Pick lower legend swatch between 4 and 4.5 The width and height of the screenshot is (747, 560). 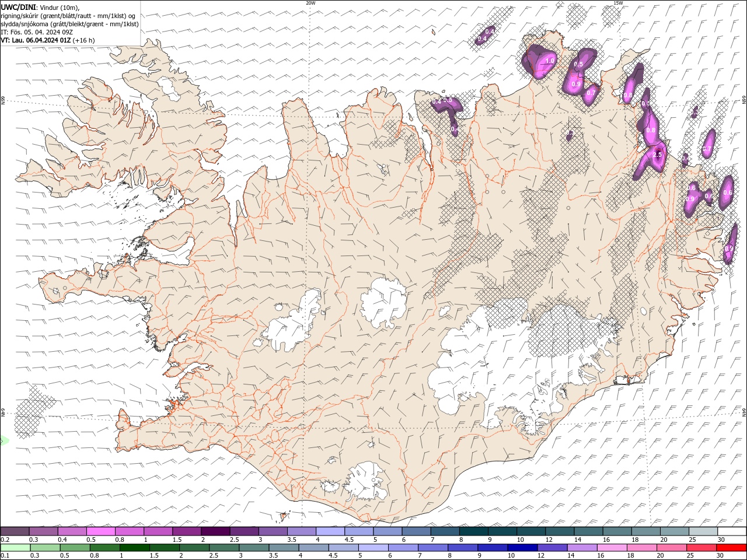313,548
